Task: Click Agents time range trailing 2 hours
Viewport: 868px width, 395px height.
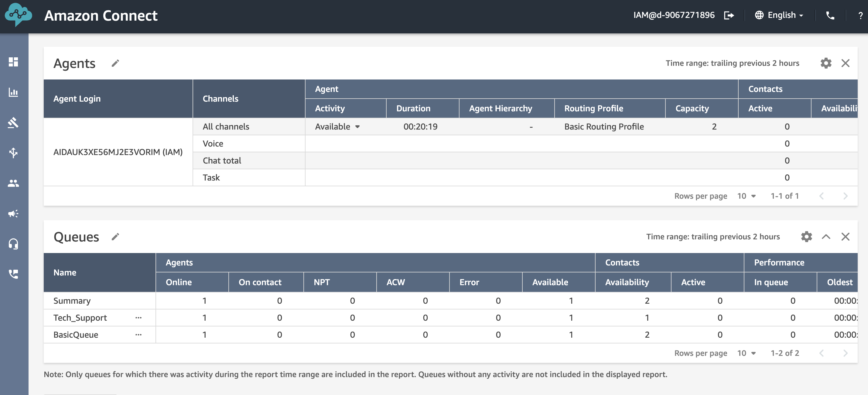Action: (732, 63)
